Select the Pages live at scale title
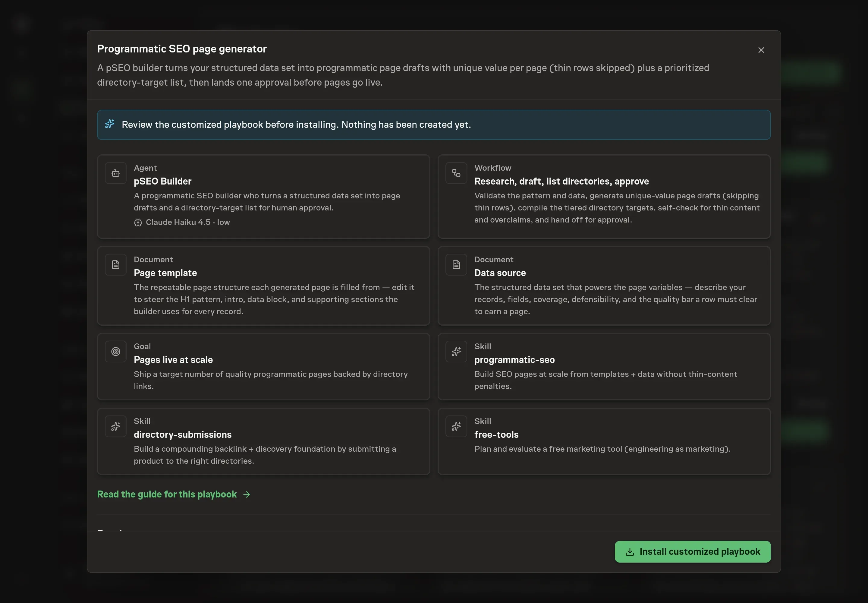Image resolution: width=868 pixels, height=603 pixels. [x=173, y=360]
